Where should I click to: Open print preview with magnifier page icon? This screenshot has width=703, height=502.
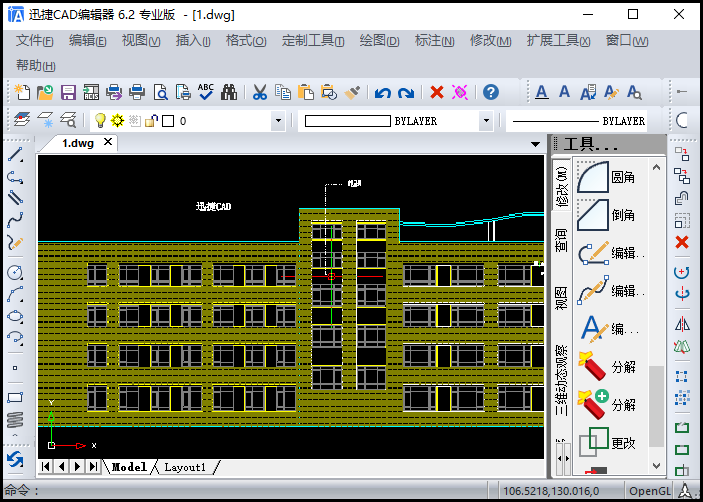160,92
